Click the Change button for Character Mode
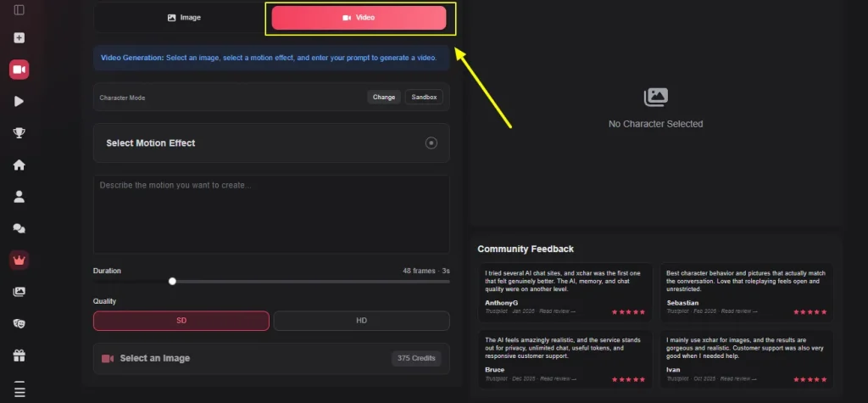 [x=384, y=97]
